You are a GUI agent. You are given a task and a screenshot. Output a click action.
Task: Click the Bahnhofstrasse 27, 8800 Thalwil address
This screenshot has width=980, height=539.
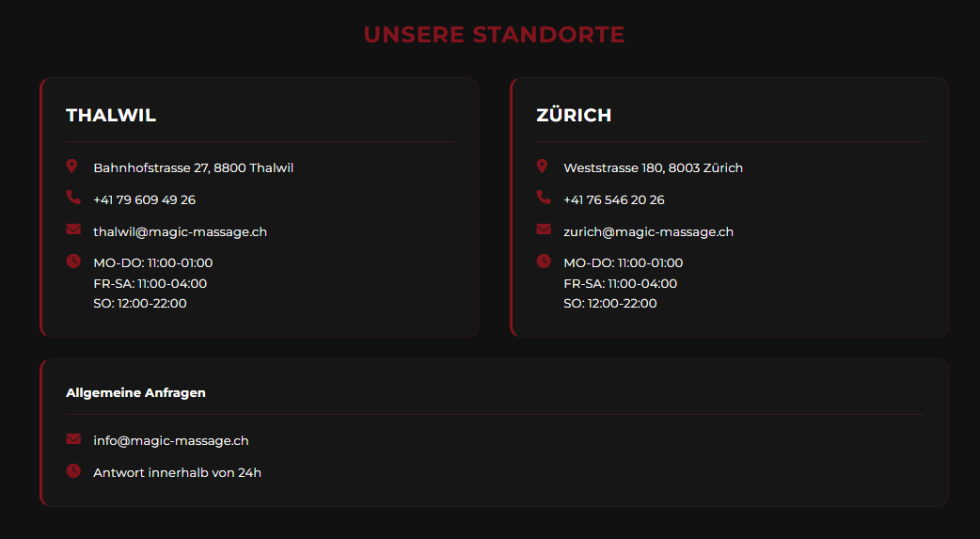click(x=193, y=168)
